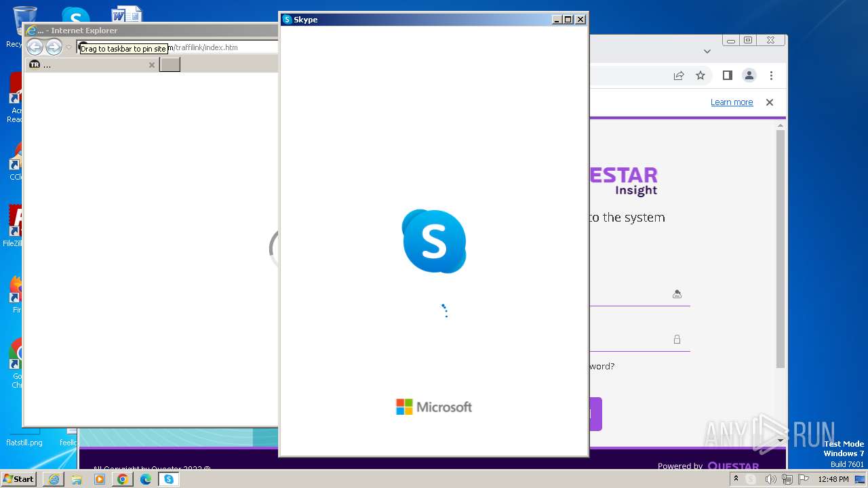Share this page in Chrome

(x=679, y=75)
